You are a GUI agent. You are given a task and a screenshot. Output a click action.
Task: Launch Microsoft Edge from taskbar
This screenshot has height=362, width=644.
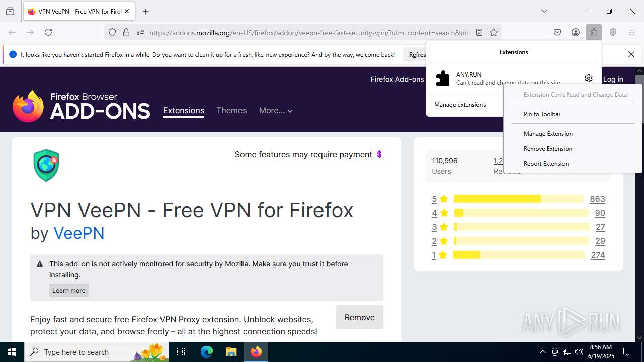pyautogui.click(x=207, y=352)
